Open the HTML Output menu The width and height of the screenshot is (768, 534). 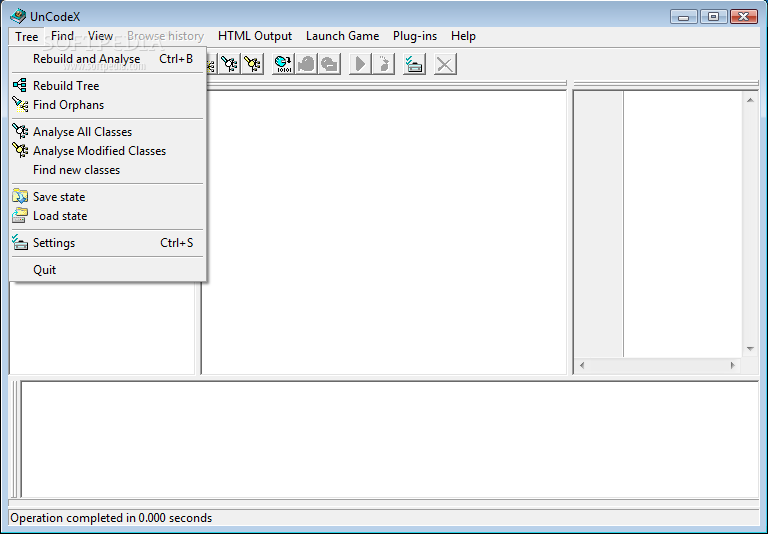pyautogui.click(x=255, y=36)
